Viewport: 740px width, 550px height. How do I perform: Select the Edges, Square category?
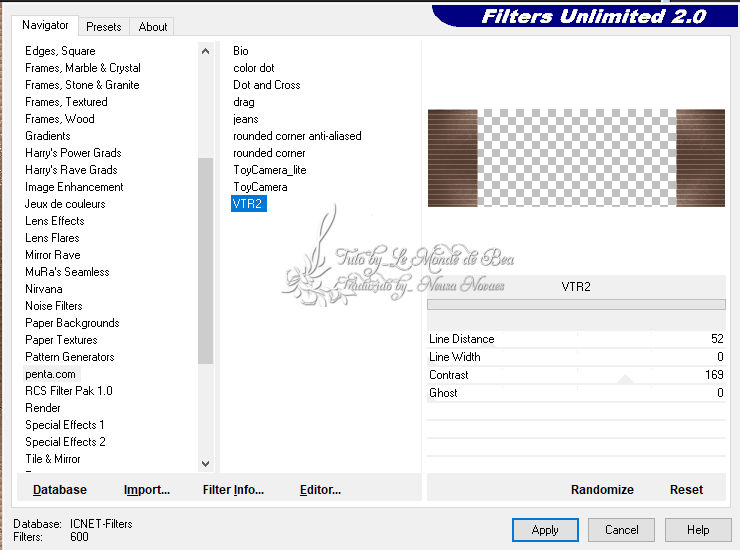[60, 51]
